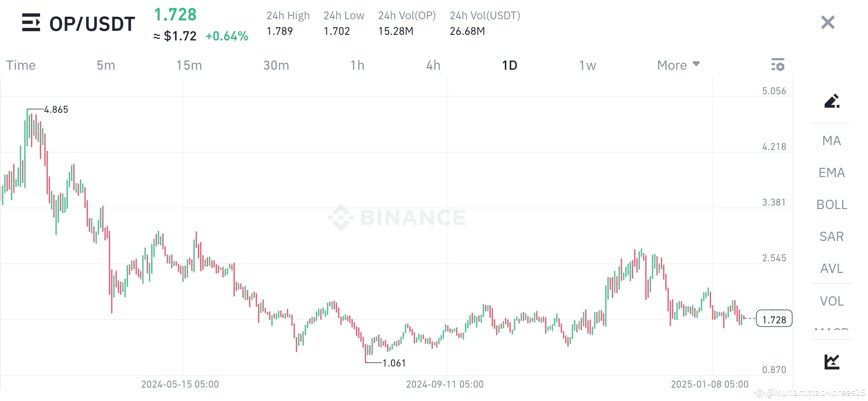Select the drawing tools pencil icon
The image size is (868, 401).
[x=832, y=101]
